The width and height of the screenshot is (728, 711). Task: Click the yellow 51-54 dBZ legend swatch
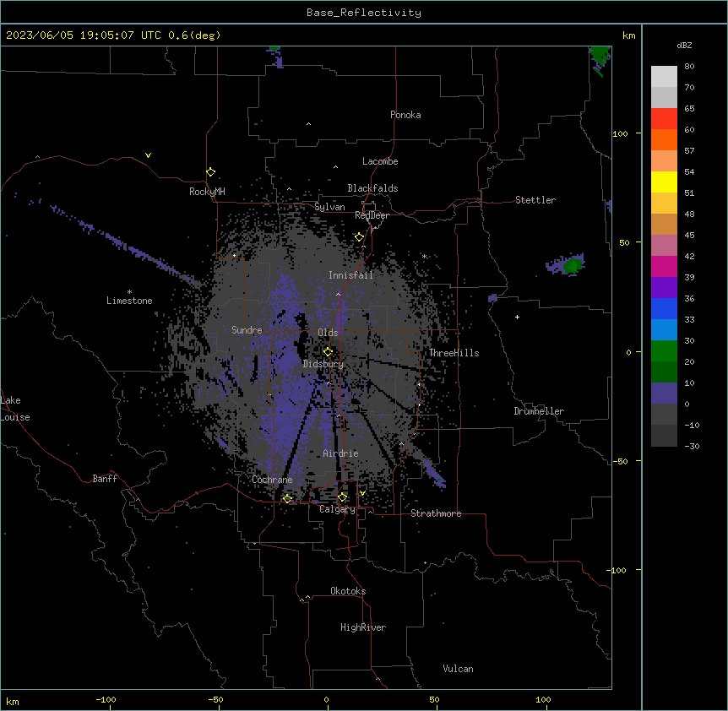coord(664,182)
